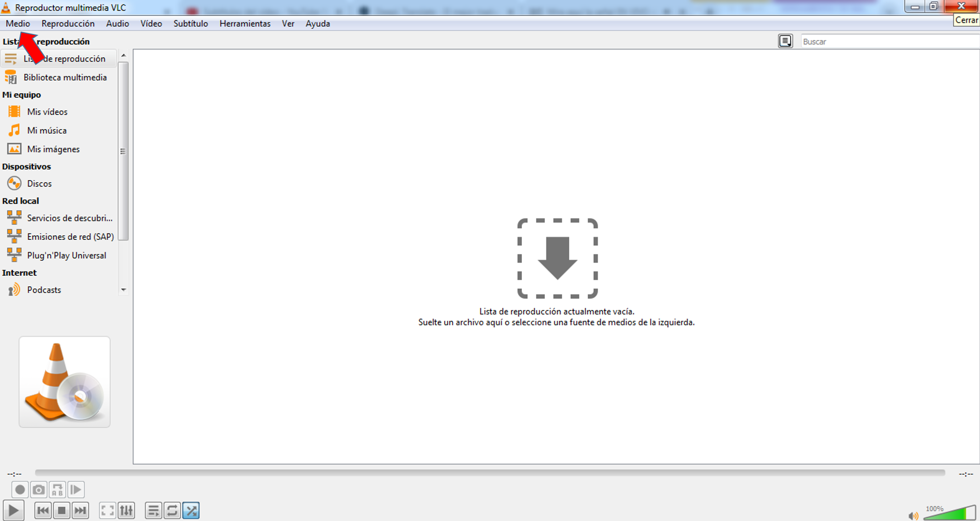The width and height of the screenshot is (980, 521).
Task: Toggle fullscreen video button
Action: [x=108, y=510]
